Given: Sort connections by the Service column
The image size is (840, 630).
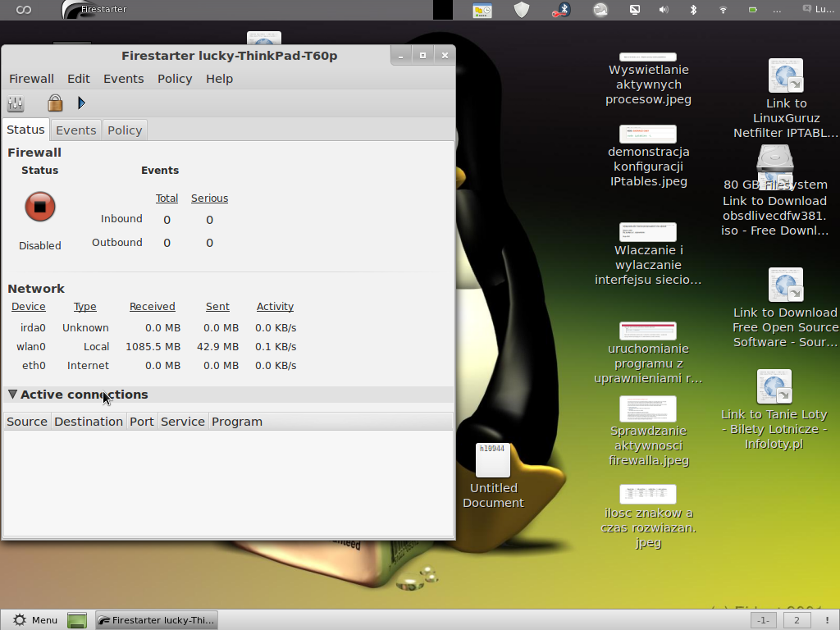Looking at the screenshot, I should tap(183, 422).
